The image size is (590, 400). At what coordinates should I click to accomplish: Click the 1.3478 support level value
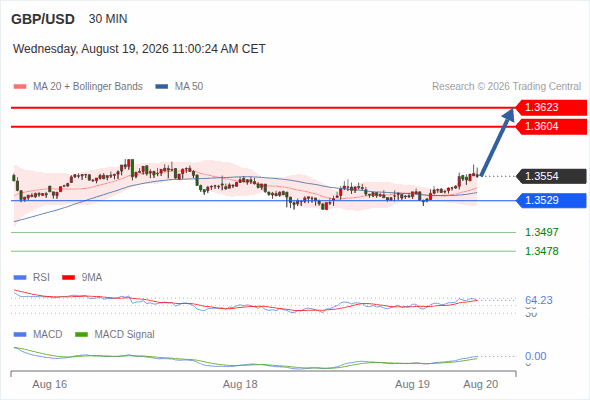[542, 251]
